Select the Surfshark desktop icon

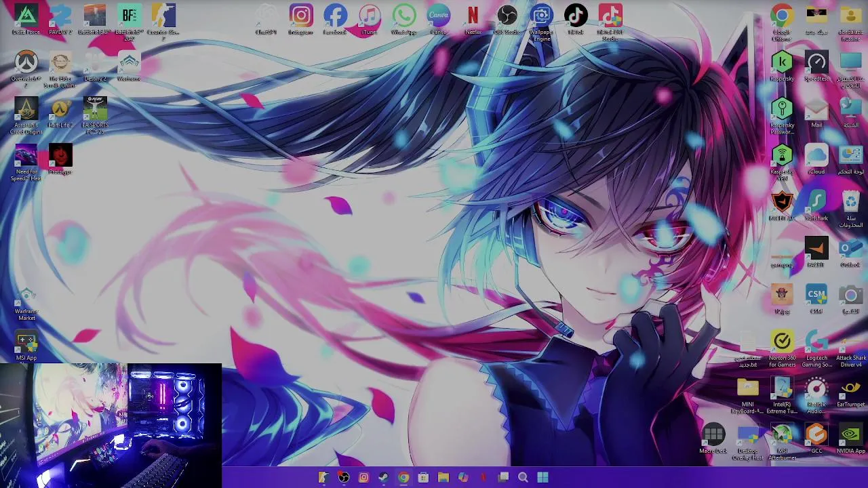[x=816, y=206]
